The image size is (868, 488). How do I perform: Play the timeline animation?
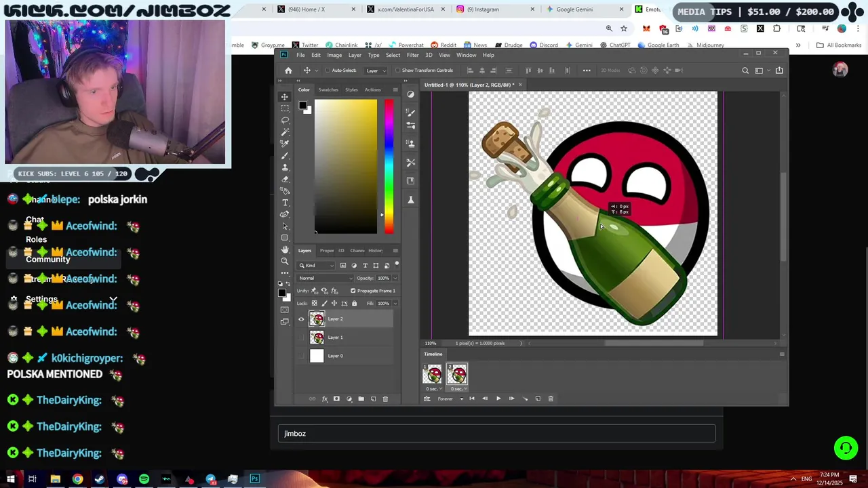click(x=498, y=399)
